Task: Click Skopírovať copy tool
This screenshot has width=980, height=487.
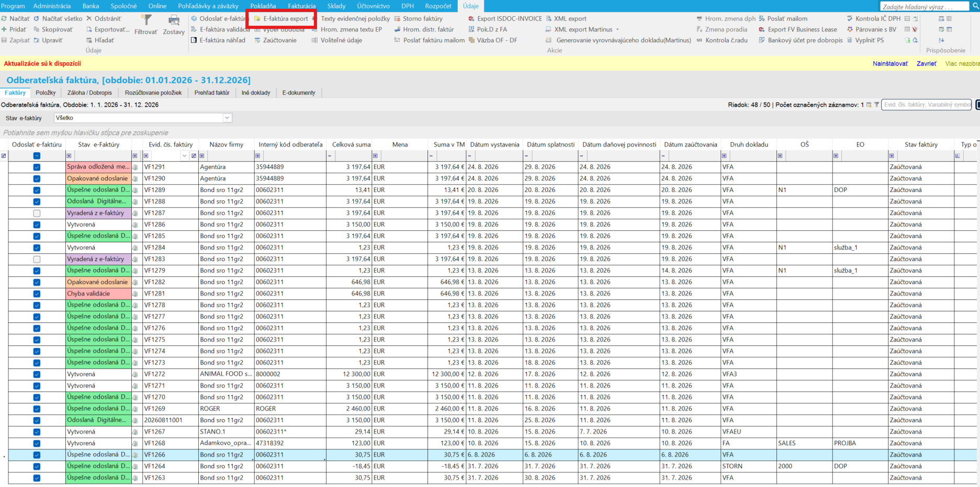Action: (x=53, y=29)
